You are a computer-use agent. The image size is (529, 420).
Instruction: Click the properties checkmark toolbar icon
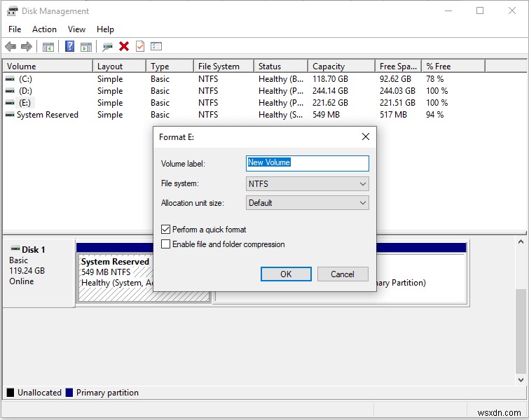(x=140, y=46)
